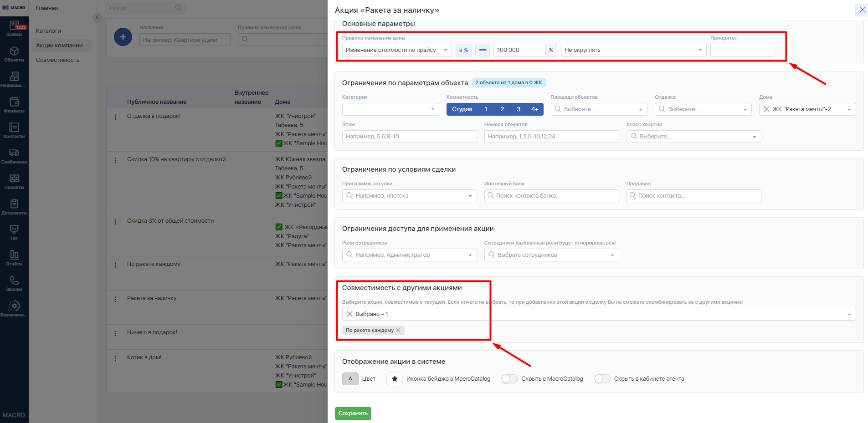
Task: Open Контакты from the left sidebar
Action: coord(14,130)
